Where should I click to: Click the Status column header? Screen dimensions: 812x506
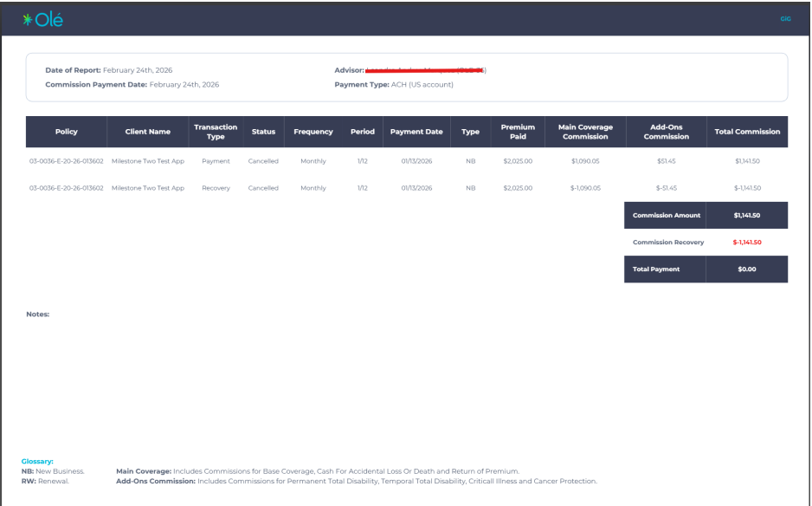(x=263, y=132)
